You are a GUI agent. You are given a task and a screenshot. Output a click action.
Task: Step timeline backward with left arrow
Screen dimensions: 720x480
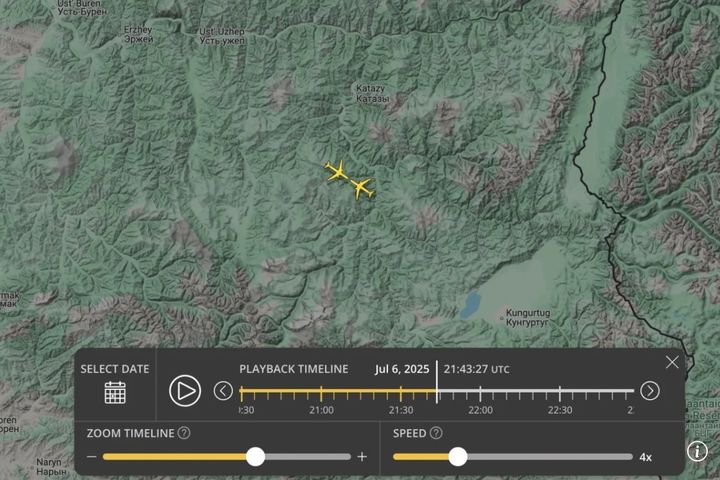pyautogui.click(x=223, y=391)
